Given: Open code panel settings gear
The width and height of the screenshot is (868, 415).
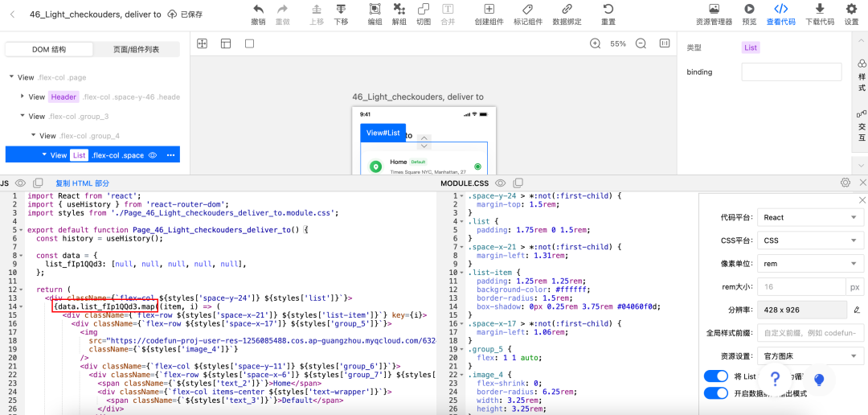Looking at the screenshot, I should [x=845, y=183].
